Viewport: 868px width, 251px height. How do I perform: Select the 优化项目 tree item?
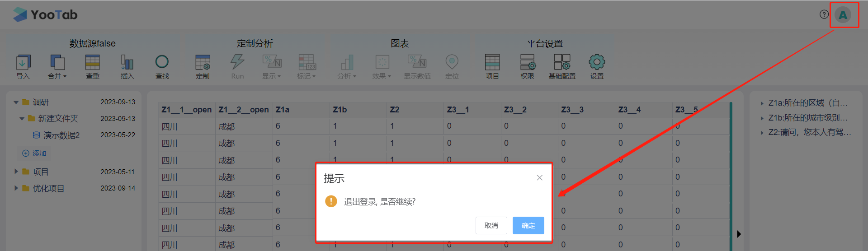click(x=48, y=188)
